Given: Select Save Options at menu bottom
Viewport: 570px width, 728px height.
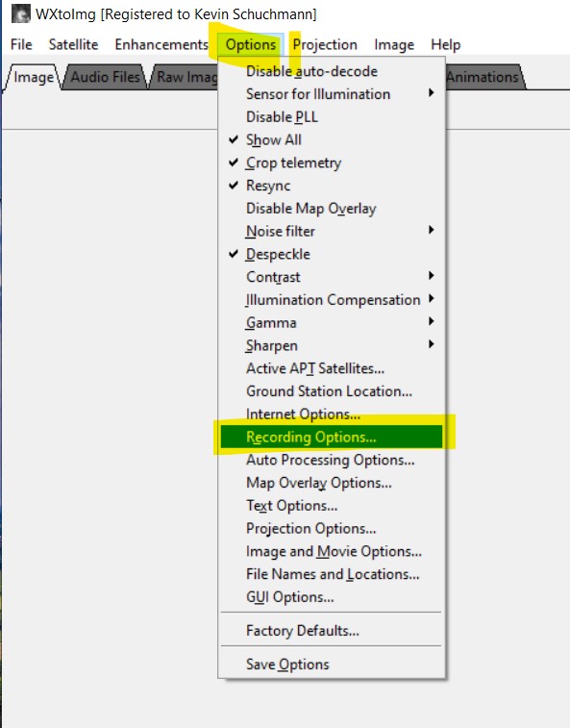Looking at the screenshot, I should tap(332, 665).
